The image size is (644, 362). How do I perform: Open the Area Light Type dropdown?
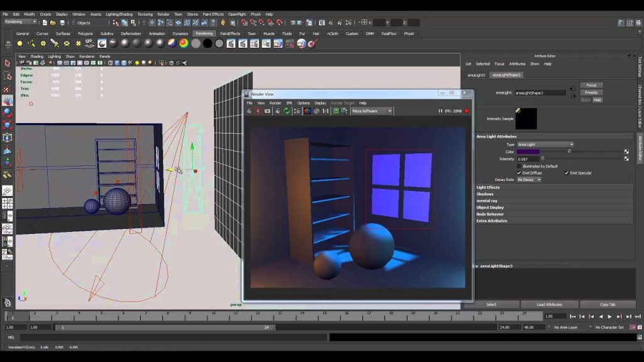[545, 145]
